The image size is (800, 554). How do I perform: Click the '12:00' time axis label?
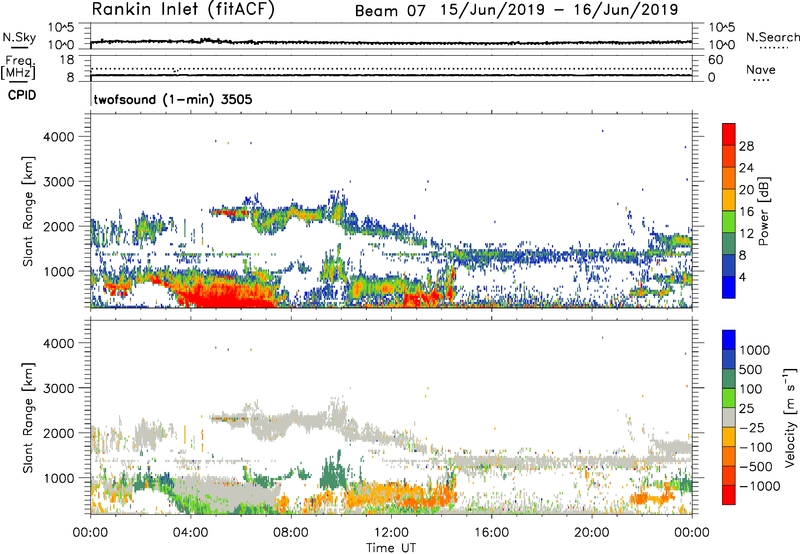[x=391, y=533]
